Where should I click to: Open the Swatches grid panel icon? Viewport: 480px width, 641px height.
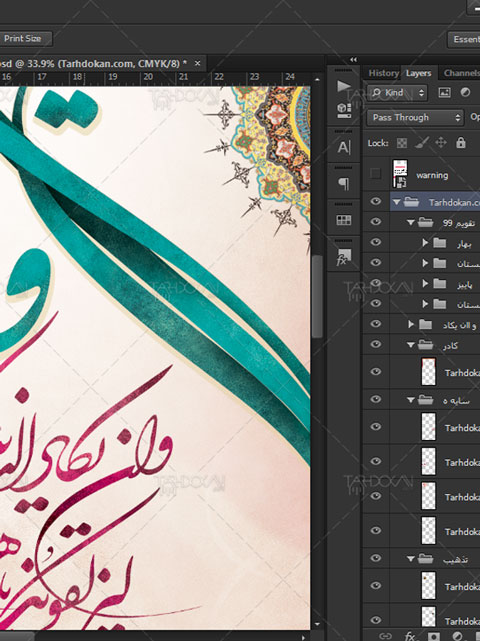pyautogui.click(x=343, y=220)
